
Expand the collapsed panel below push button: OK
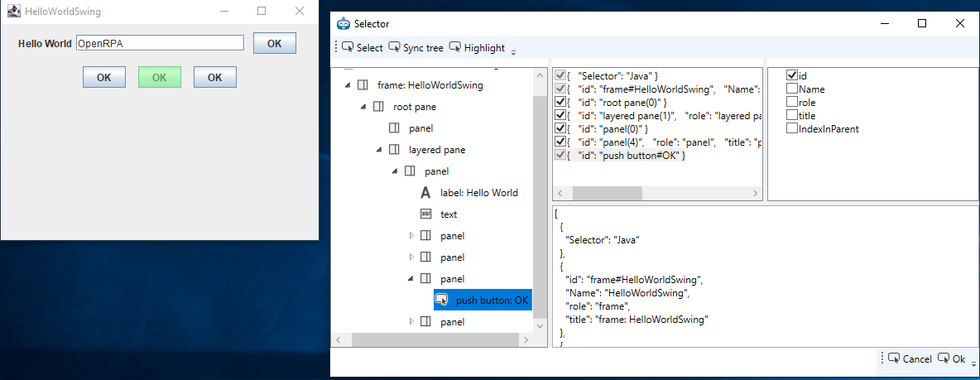click(411, 321)
